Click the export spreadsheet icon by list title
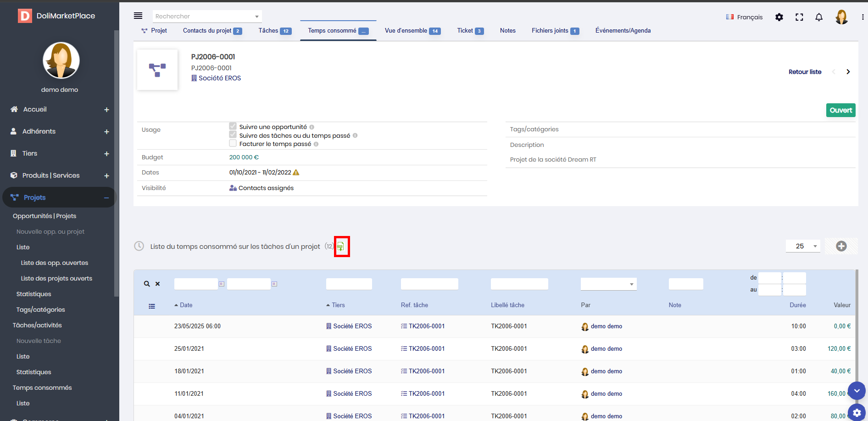This screenshot has width=868, height=421. pos(340,247)
